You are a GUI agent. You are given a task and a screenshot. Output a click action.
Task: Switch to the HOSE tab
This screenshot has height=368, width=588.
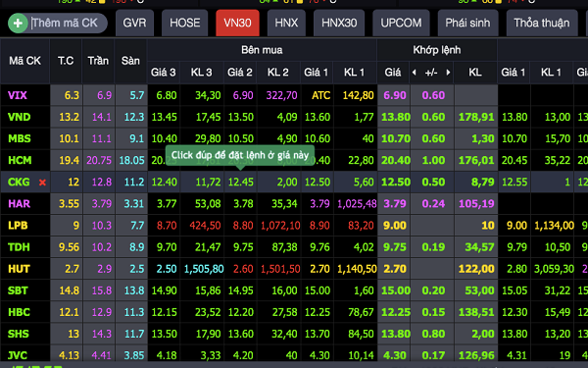point(184,23)
